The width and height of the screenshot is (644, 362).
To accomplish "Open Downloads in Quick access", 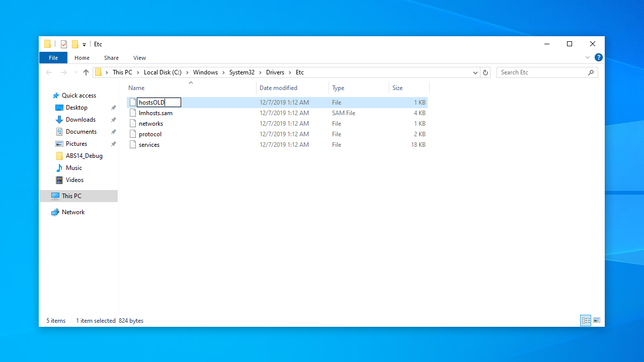I will click(x=80, y=120).
